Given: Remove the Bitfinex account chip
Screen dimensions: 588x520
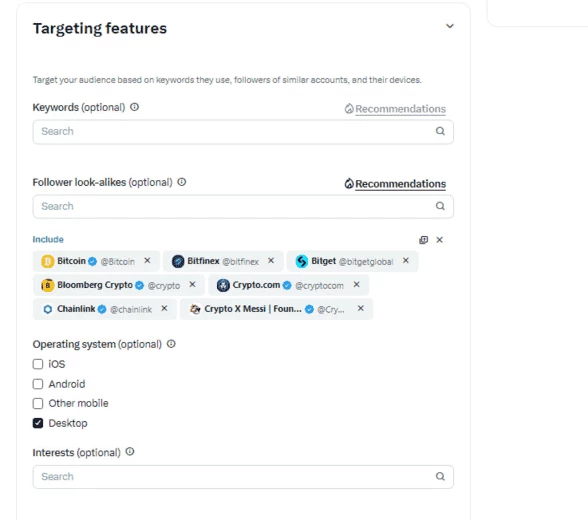Looking at the screenshot, I should click(x=271, y=261).
